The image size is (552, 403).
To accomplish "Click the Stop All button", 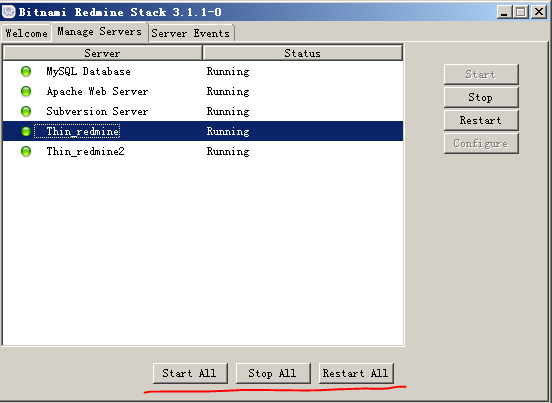I will (x=273, y=373).
